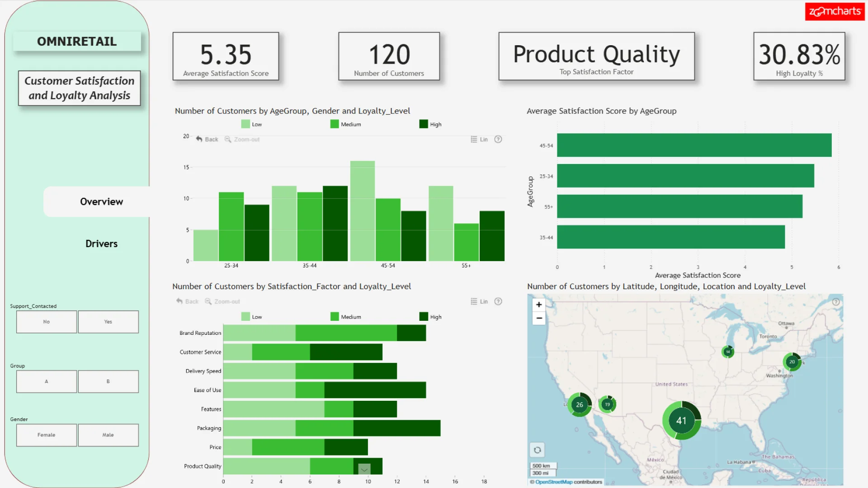This screenshot has height=488, width=868.
Task: Click the Packaging row label
Action: 209,428
